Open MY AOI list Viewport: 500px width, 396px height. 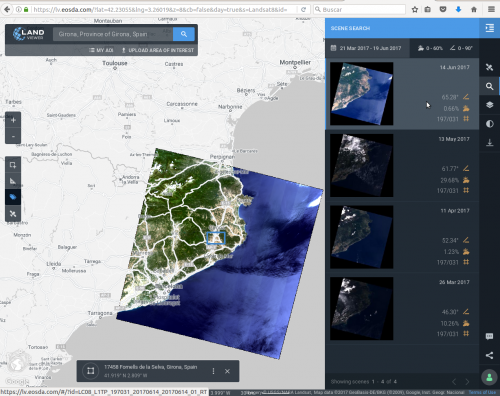pyautogui.click(x=101, y=50)
